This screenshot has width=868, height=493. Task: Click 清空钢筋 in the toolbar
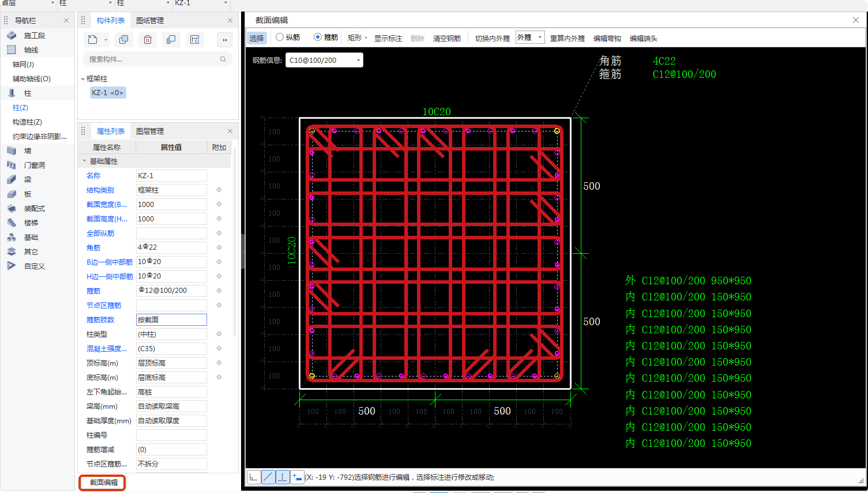pyautogui.click(x=447, y=38)
